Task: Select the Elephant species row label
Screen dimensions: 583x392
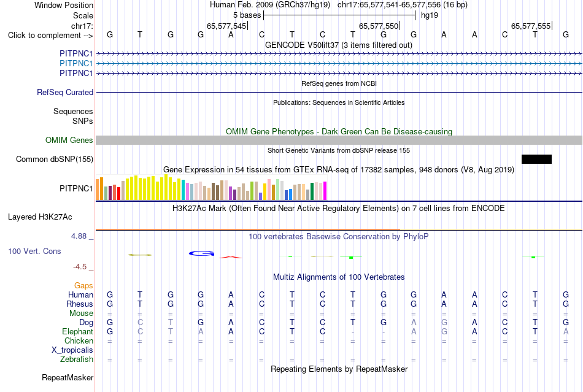Action: tap(77, 331)
